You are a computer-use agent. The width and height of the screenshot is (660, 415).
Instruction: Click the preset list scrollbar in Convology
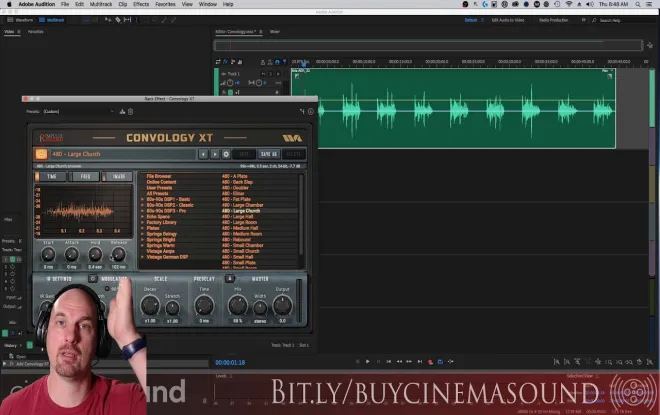tap(301, 215)
